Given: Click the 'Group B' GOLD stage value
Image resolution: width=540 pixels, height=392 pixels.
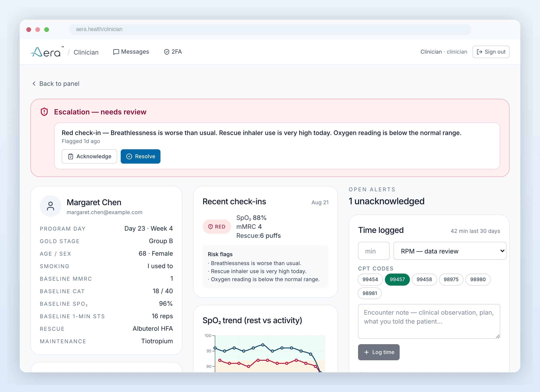Looking at the screenshot, I should (x=161, y=241).
